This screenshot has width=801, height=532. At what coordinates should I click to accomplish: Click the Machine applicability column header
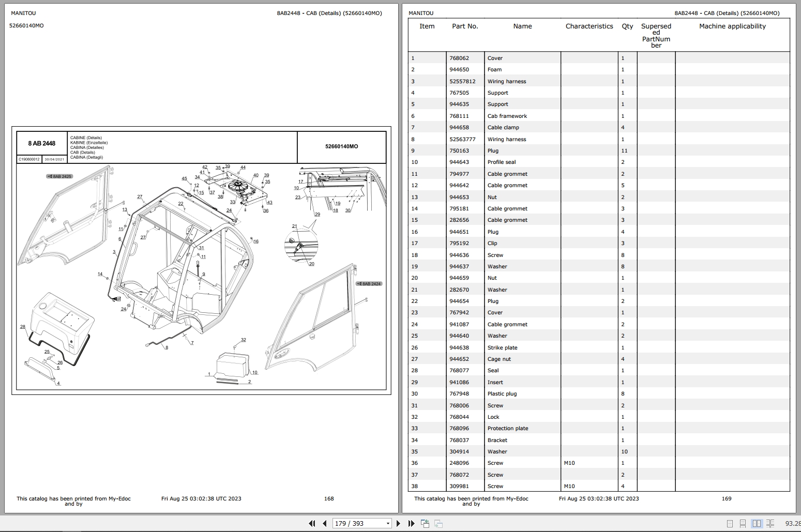point(732,26)
